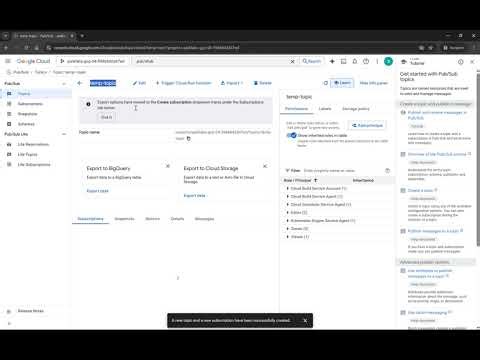Expand Kubernetes Engine Service Agent row

click(x=287, y=221)
